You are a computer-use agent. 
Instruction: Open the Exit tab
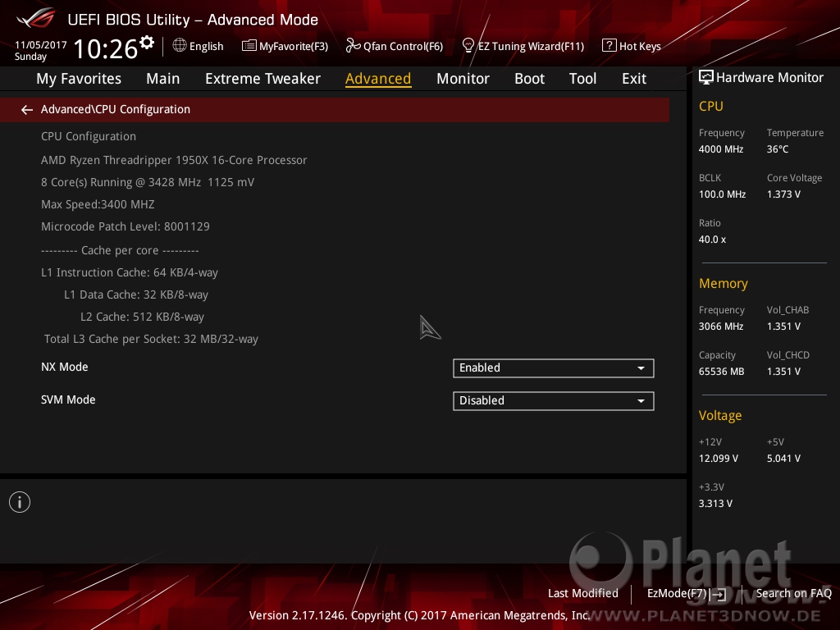tap(634, 79)
